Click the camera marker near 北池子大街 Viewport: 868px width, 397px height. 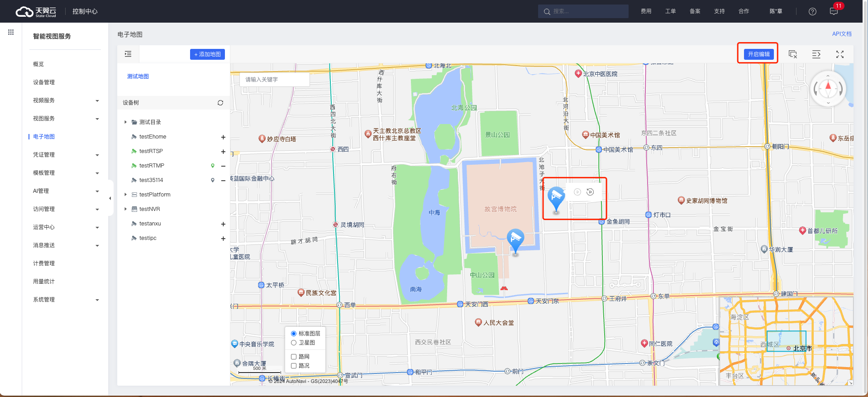(556, 199)
